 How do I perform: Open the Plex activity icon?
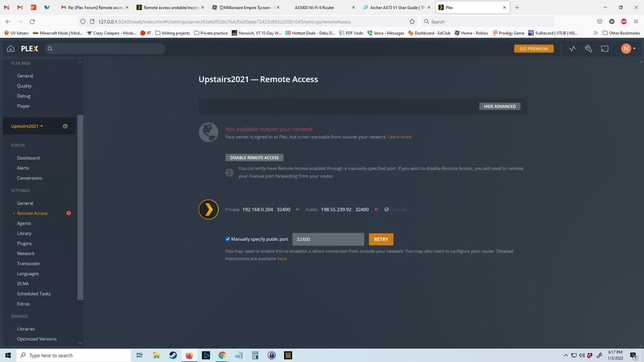coord(572,48)
